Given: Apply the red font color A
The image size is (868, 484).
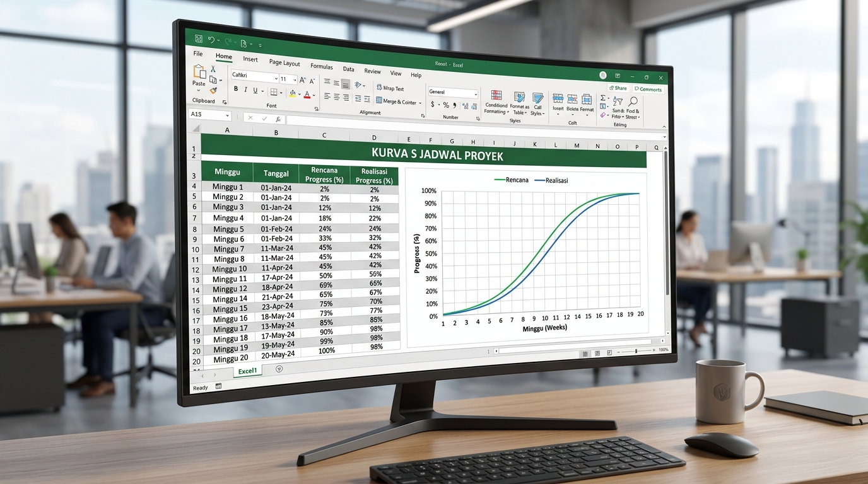Looking at the screenshot, I should pos(307,95).
